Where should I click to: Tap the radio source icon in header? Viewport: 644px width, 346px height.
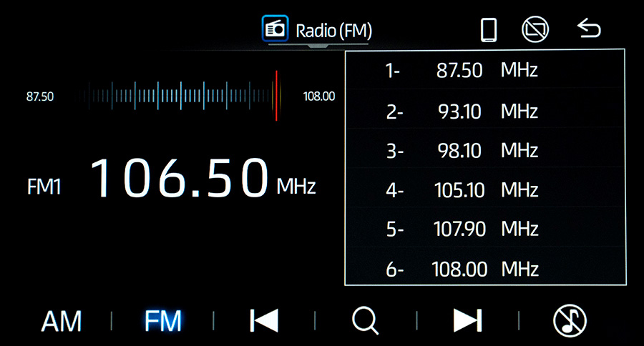pyautogui.click(x=275, y=29)
